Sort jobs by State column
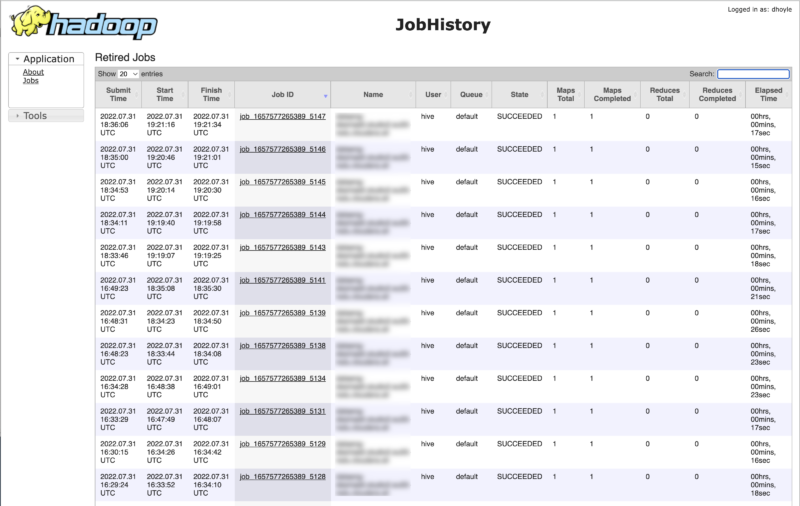The image size is (800, 506). (519, 94)
